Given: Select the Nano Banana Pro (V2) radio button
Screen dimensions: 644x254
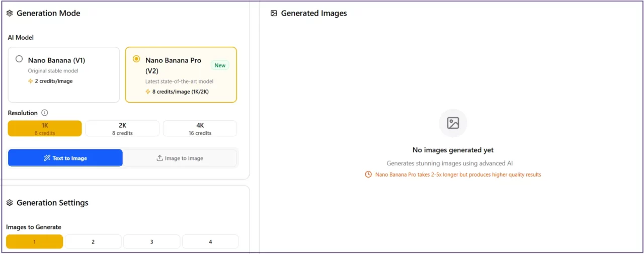Looking at the screenshot, I should point(136,59).
